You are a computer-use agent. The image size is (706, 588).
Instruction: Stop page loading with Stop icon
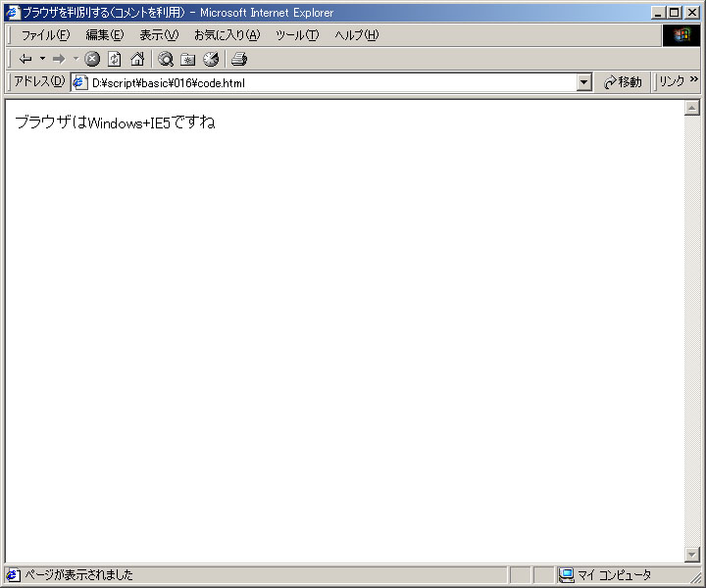[92, 59]
